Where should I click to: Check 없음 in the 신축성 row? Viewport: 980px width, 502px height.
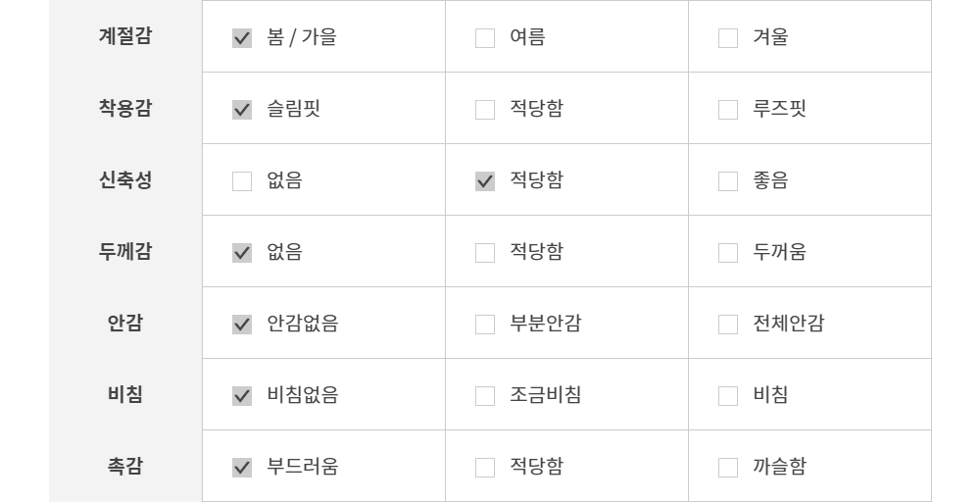(242, 182)
